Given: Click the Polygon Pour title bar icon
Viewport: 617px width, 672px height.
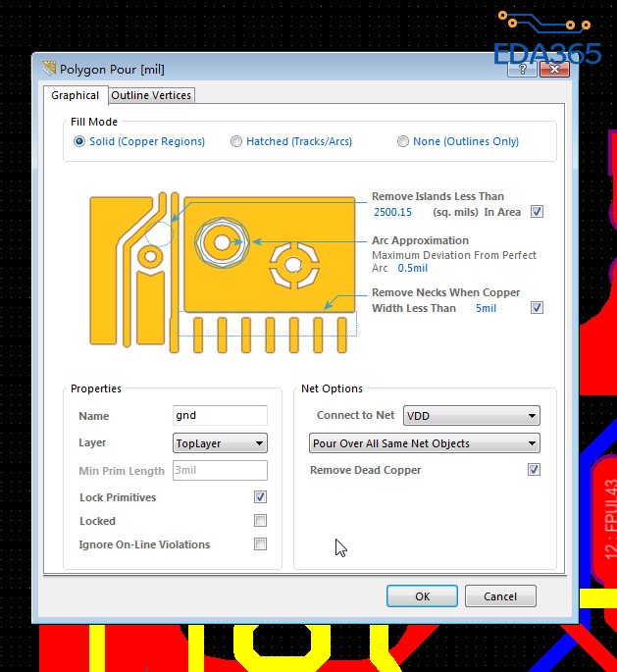Looking at the screenshot, I should coord(48,69).
